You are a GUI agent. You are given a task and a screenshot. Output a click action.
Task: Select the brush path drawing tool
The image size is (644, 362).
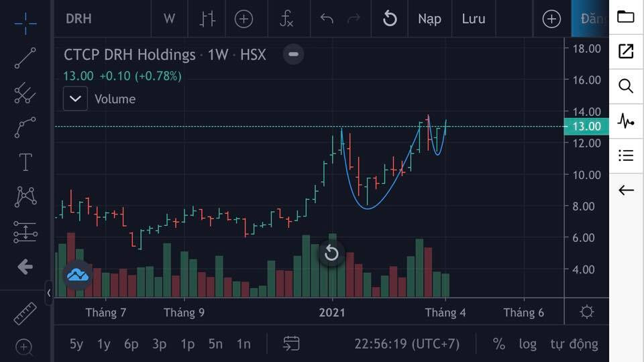[25, 127]
